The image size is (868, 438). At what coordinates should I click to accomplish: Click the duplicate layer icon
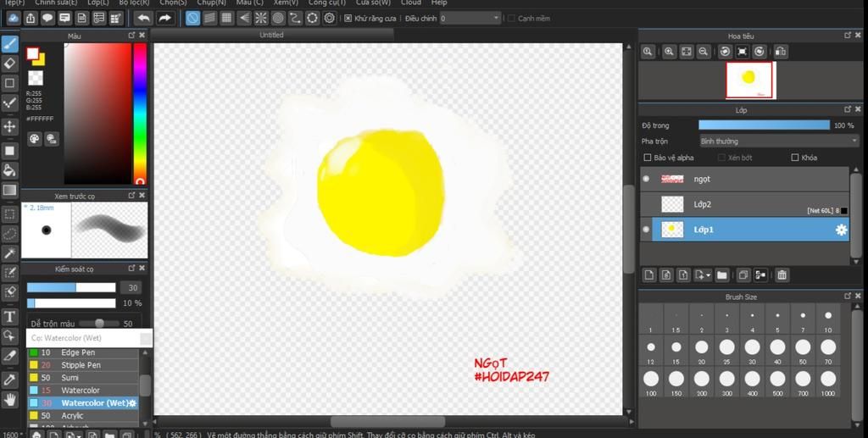click(x=743, y=274)
